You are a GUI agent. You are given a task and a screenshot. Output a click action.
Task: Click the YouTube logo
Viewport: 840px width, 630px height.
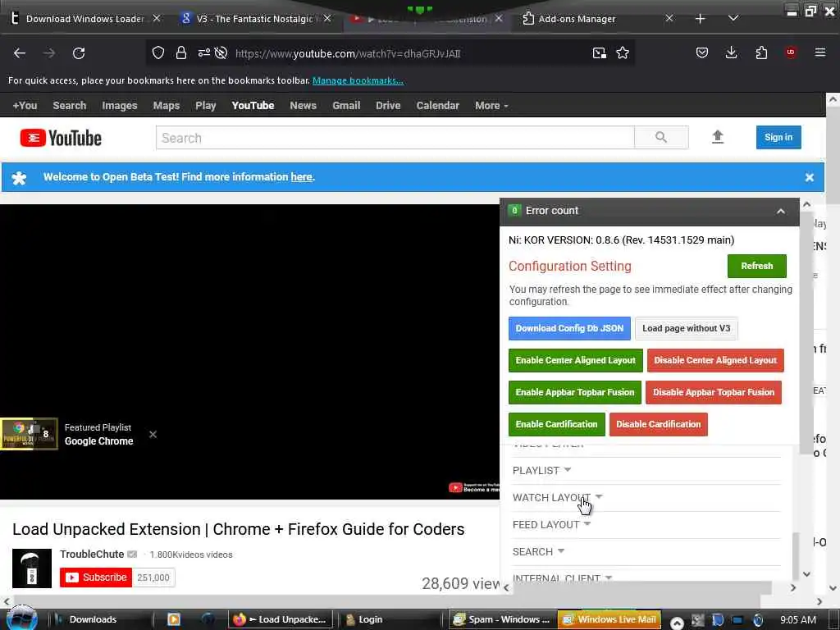(x=61, y=138)
